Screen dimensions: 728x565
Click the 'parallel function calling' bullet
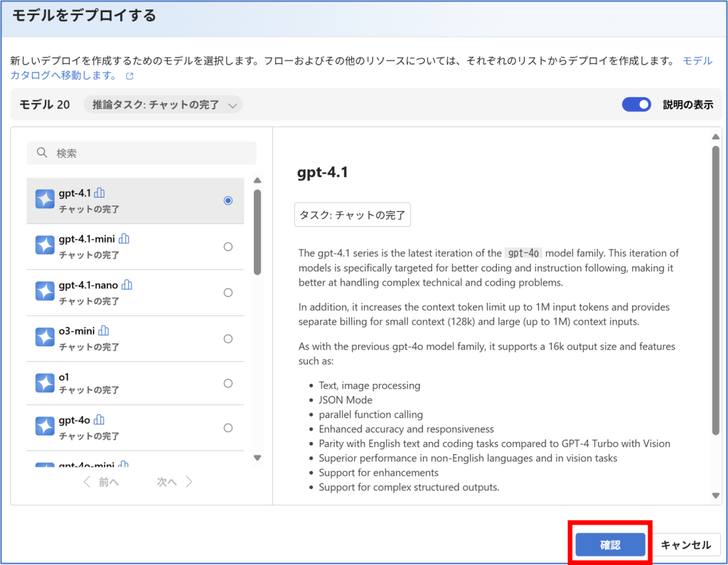point(371,414)
